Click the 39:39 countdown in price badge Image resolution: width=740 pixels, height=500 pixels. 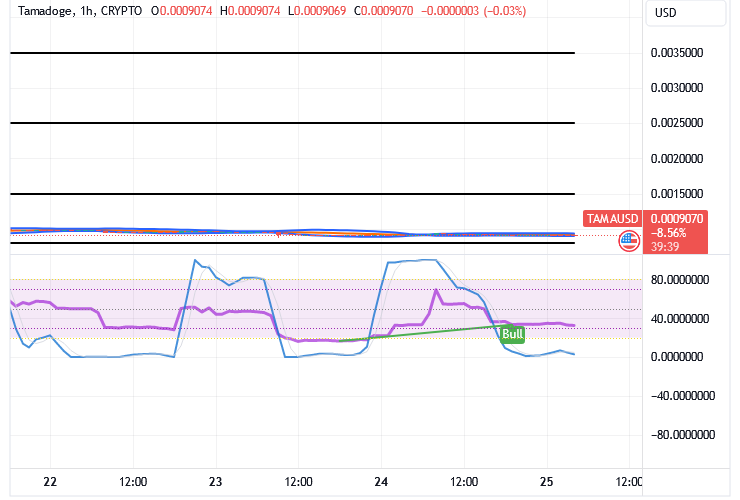665,246
